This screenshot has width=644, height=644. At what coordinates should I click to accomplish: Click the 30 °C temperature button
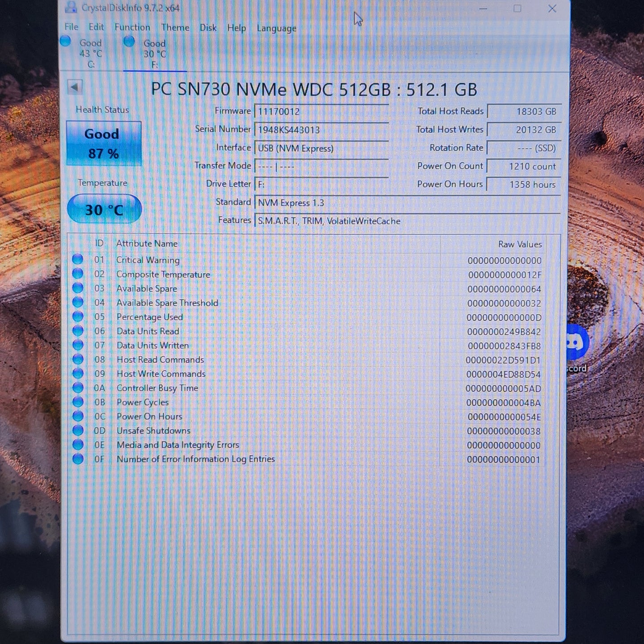point(104,209)
